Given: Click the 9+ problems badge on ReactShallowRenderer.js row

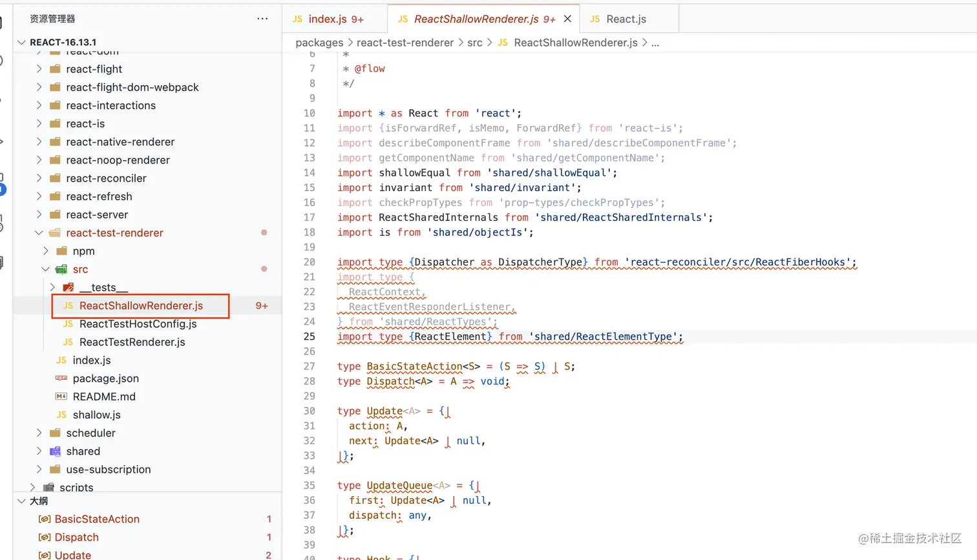Looking at the screenshot, I should [x=262, y=306].
